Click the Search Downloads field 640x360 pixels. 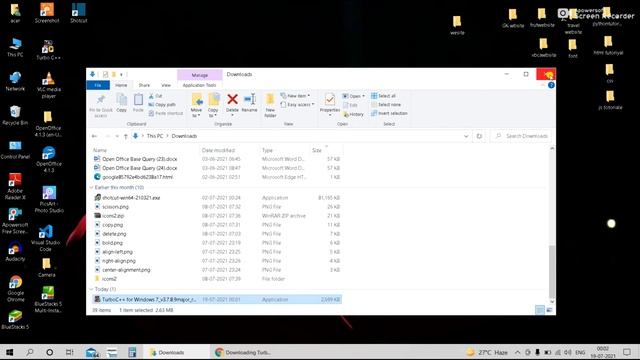pos(521,136)
